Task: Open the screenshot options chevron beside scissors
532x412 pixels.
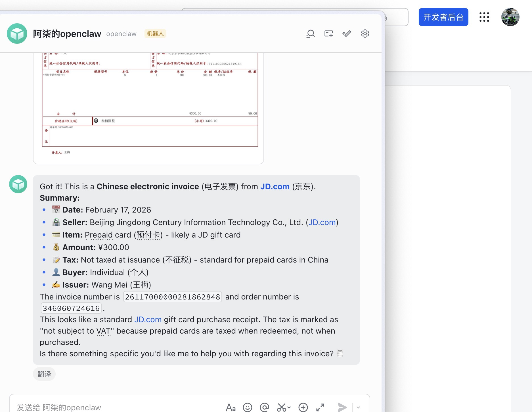Action: pos(289,407)
